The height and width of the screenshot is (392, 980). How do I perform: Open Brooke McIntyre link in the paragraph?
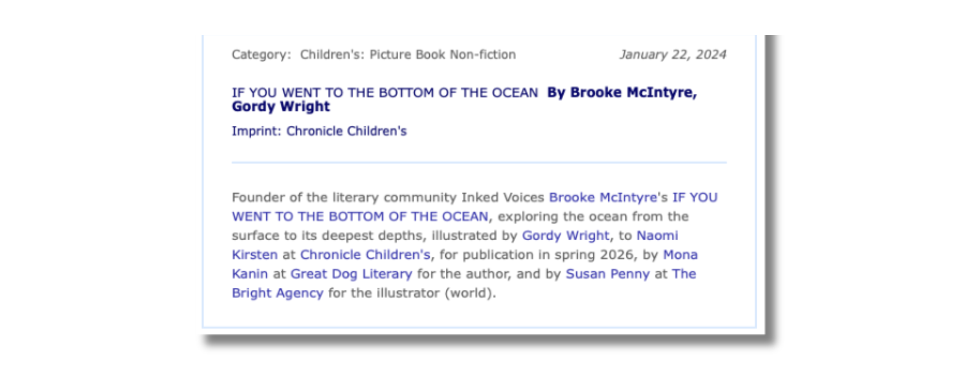pyautogui.click(x=603, y=197)
